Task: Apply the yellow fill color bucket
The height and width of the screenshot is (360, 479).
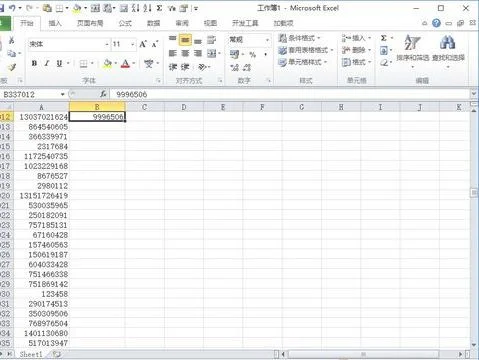Action: click(108, 63)
